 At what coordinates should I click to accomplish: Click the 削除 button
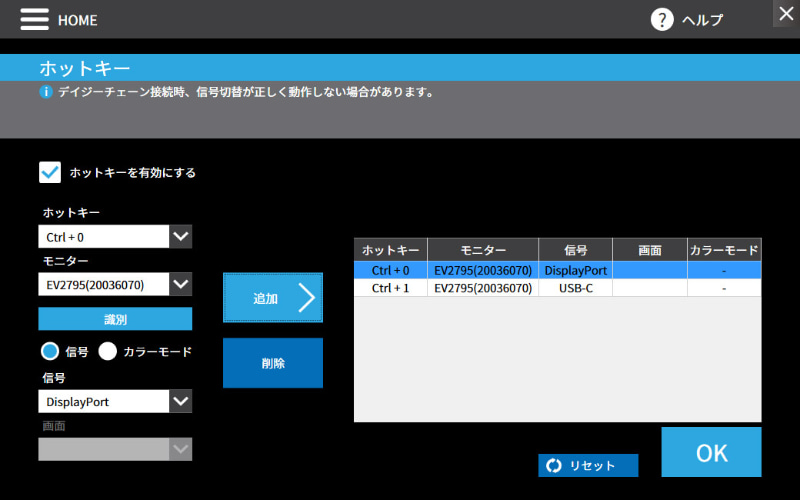pyautogui.click(x=273, y=363)
